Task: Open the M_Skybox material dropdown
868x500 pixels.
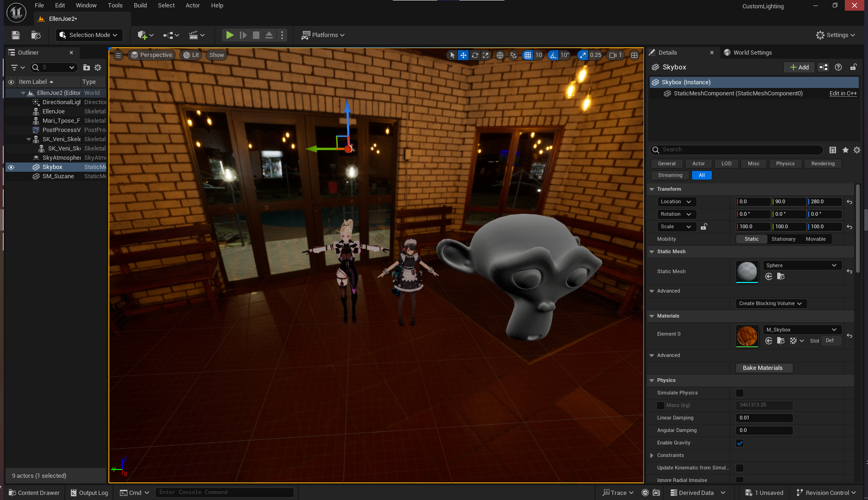Action: point(802,330)
